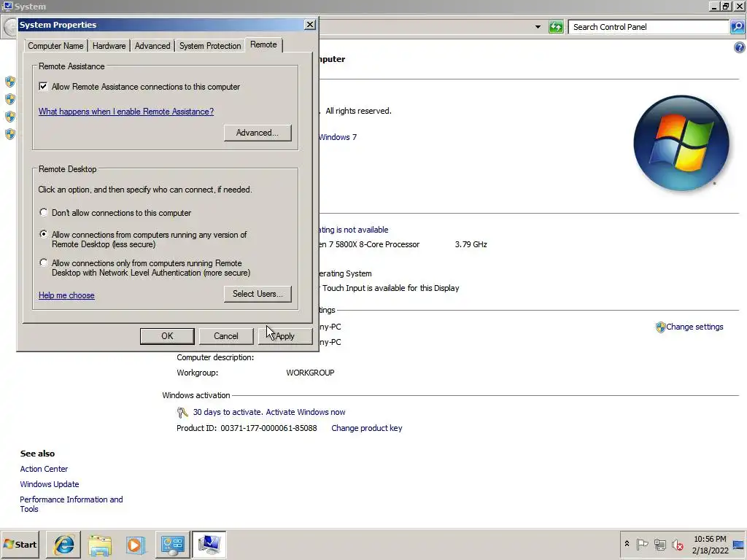This screenshot has width=747, height=560.
Task: Click the first shield icon in left sidebar
Action: (10, 82)
